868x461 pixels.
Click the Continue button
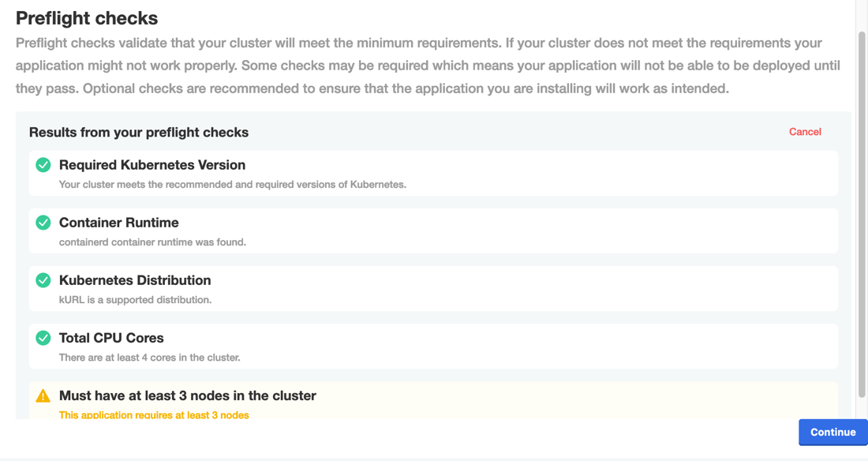pos(832,432)
